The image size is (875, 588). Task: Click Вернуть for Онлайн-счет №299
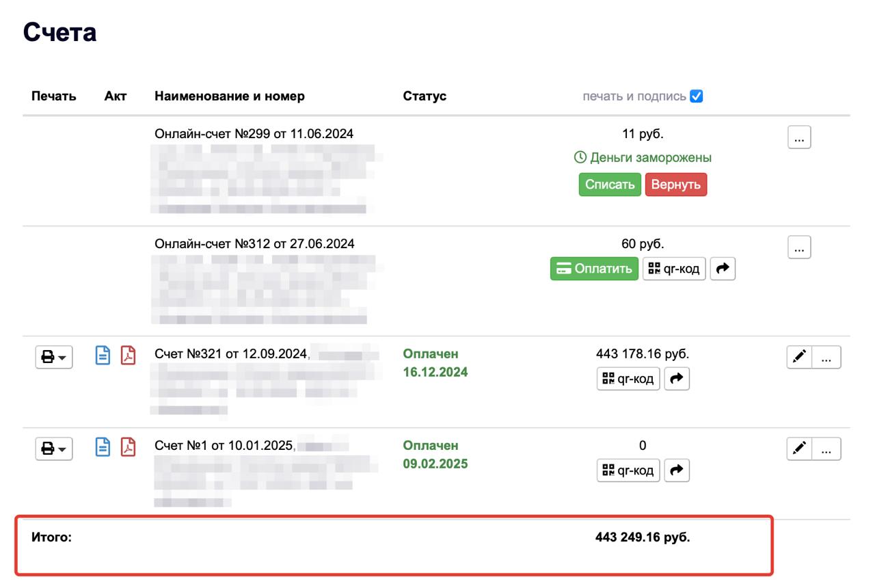[x=676, y=185]
